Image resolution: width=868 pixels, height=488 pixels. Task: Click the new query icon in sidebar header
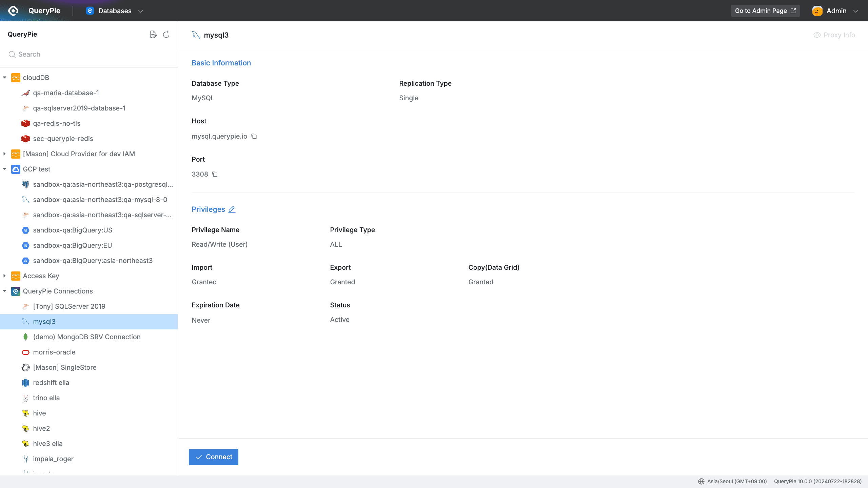[153, 34]
